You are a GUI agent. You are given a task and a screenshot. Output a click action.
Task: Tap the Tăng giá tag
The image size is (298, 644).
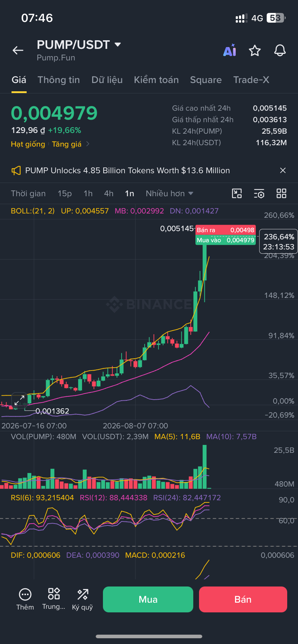click(x=67, y=144)
